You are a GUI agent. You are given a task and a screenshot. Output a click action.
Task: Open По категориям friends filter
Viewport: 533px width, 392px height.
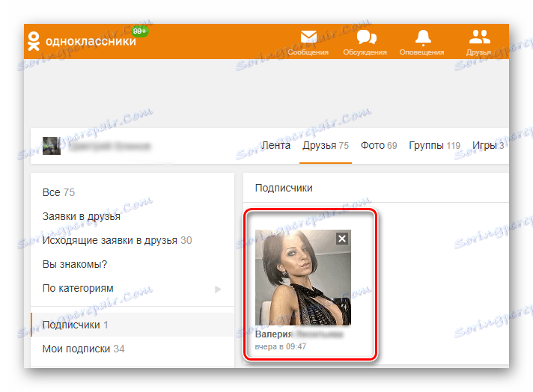pos(78,288)
